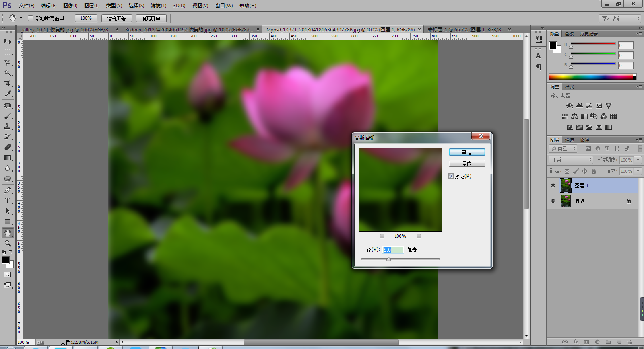This screenshot has width=644, height=349.
Task: Select the Pen tool
Action: pyautogui.click(x=8, y=190)
